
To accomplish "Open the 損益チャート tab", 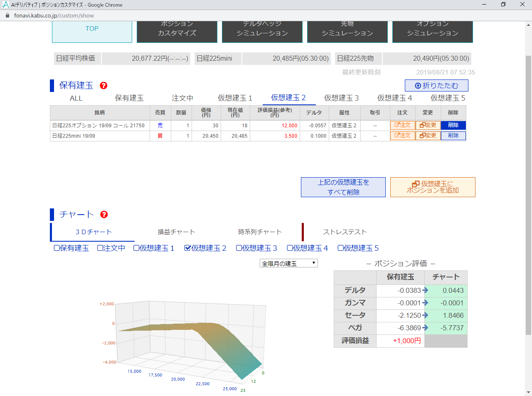I will point(176,232).
